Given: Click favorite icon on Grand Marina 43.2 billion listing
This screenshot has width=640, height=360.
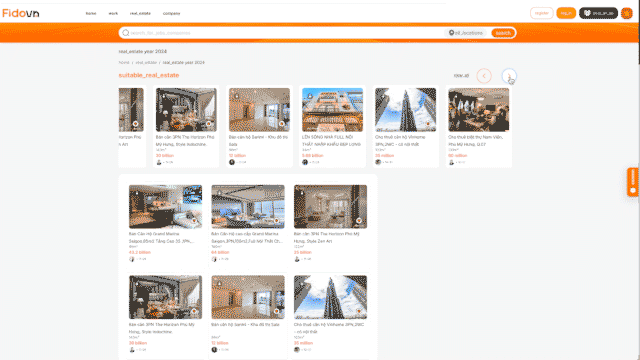Looking at the screenshot, I should tap(194, 220).
